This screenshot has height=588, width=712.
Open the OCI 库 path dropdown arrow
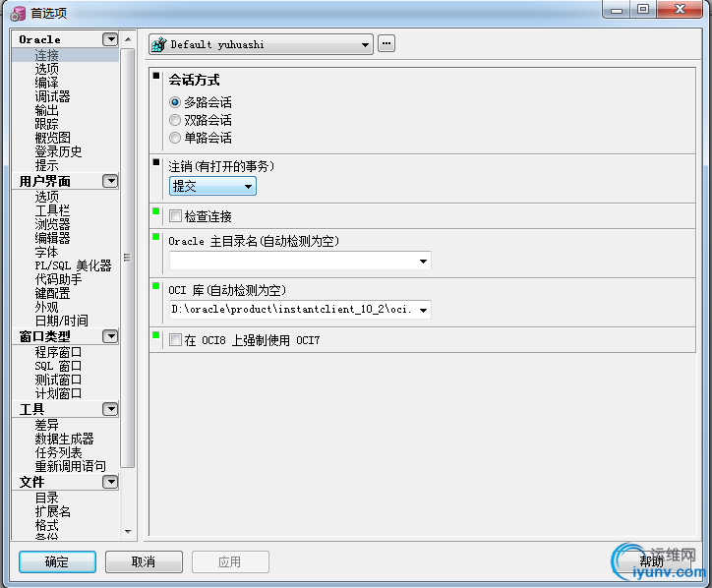click(x=423, y=310)
